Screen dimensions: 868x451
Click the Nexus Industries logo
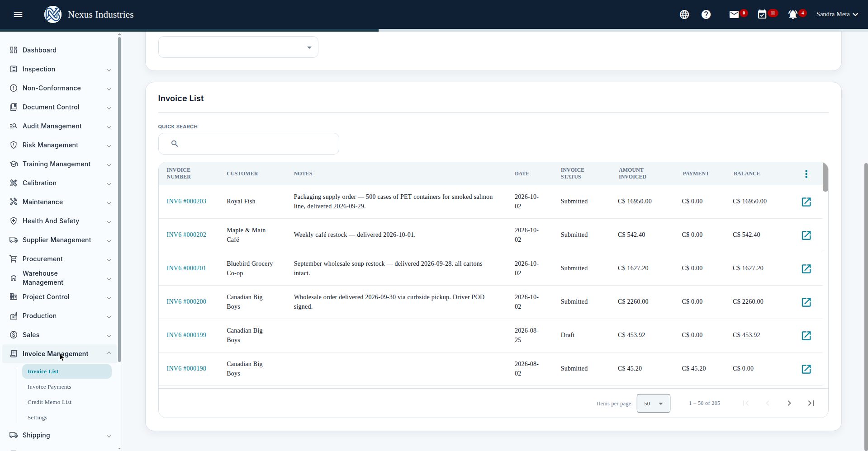pyautogui.click(x=53, y=14)
